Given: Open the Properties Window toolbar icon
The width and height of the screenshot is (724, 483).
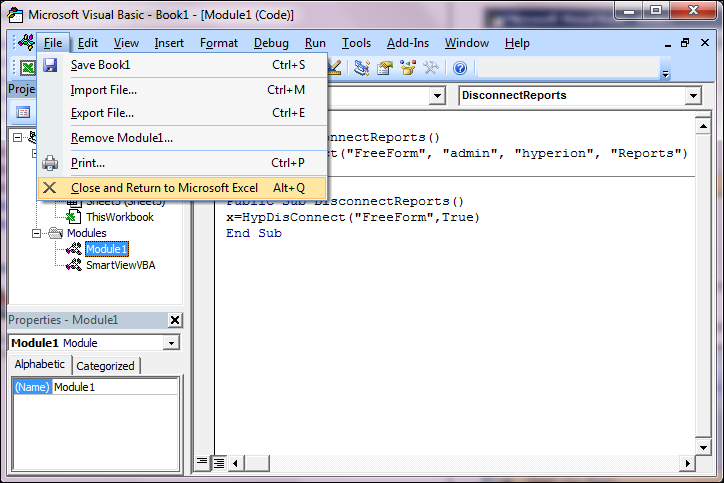Looking at the screenshot, I should pos(385,68).
